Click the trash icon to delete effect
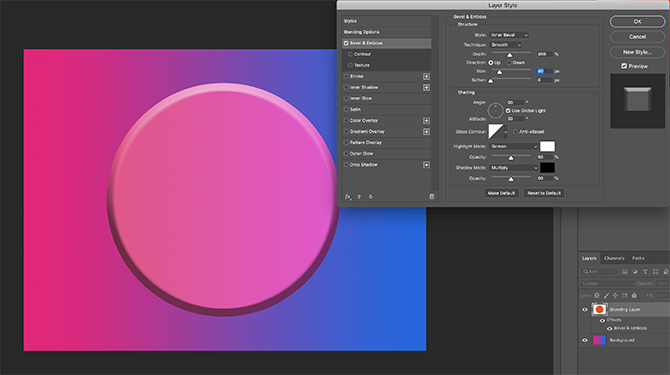The image size is (670, 375). pyautogui.click(x=432, y=196)
